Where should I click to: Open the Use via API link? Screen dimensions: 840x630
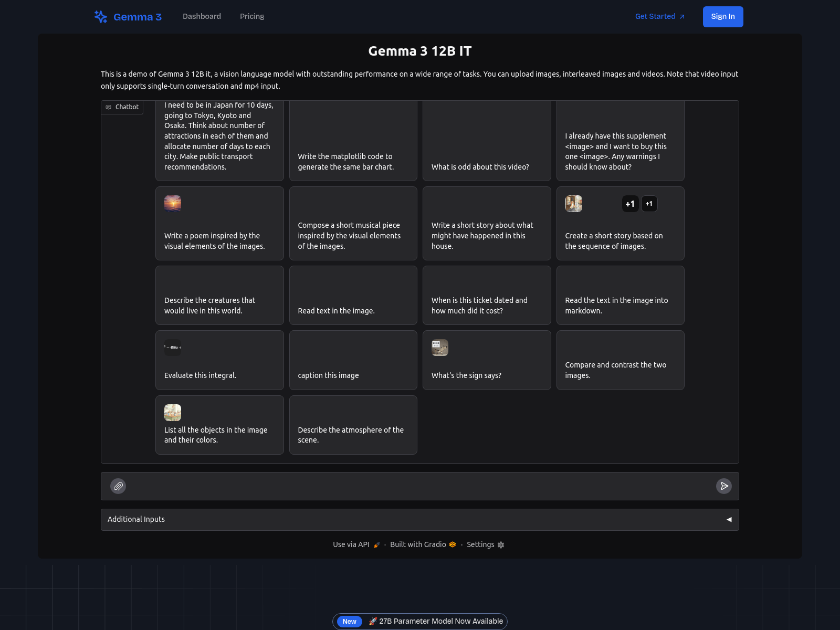click(x=350, y=544)
